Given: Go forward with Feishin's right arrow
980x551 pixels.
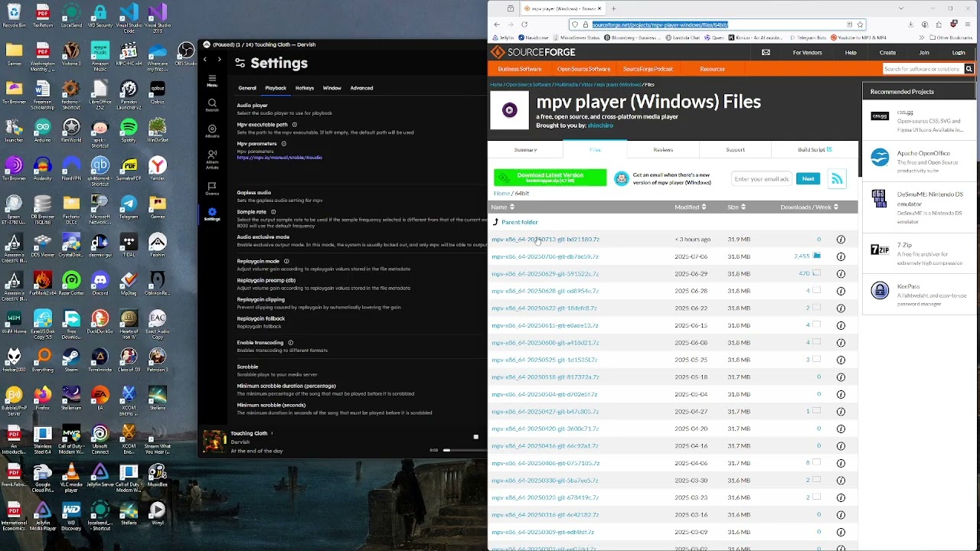Looking at the screenshot, I should (220, 60).
